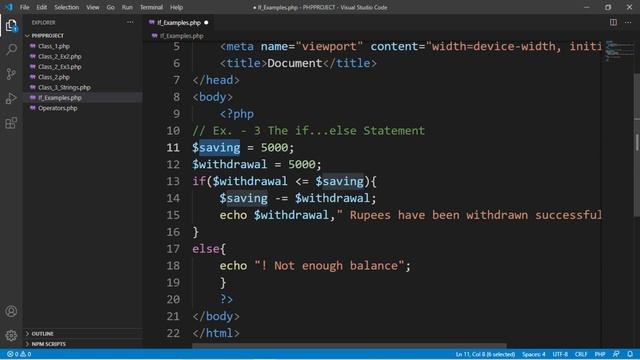Open Class_1.php in explorer
The height and width of the screenshot is (360, 640).
pyautogui.click(x=54, y=46)
